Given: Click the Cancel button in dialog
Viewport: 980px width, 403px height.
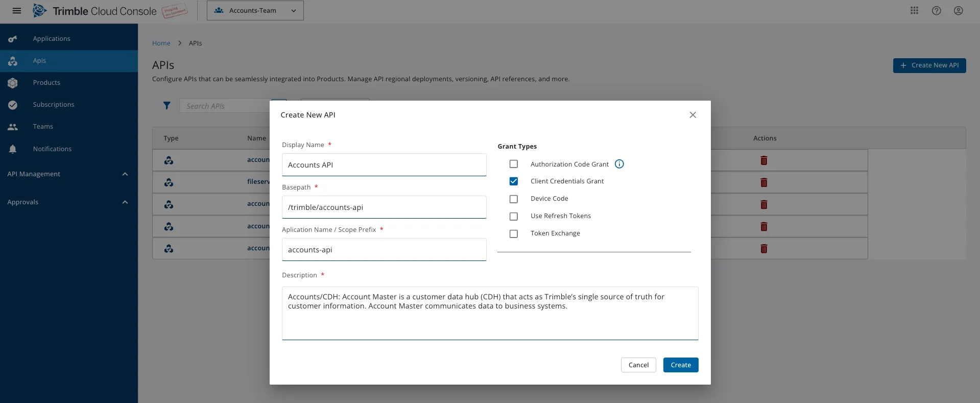Looking at the screenshot, I should (638, 365).
